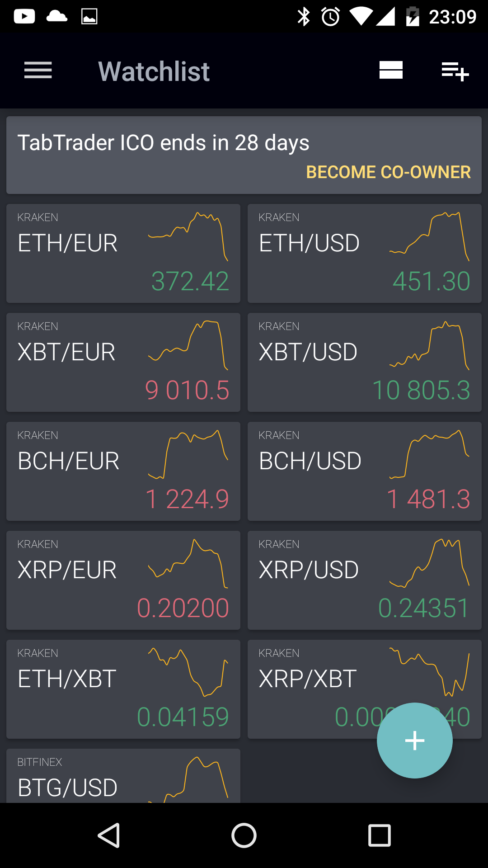The height and width of the screenshot is (868, 488).
Task: Tap the Android back button
Action: (x=109, y=835)
